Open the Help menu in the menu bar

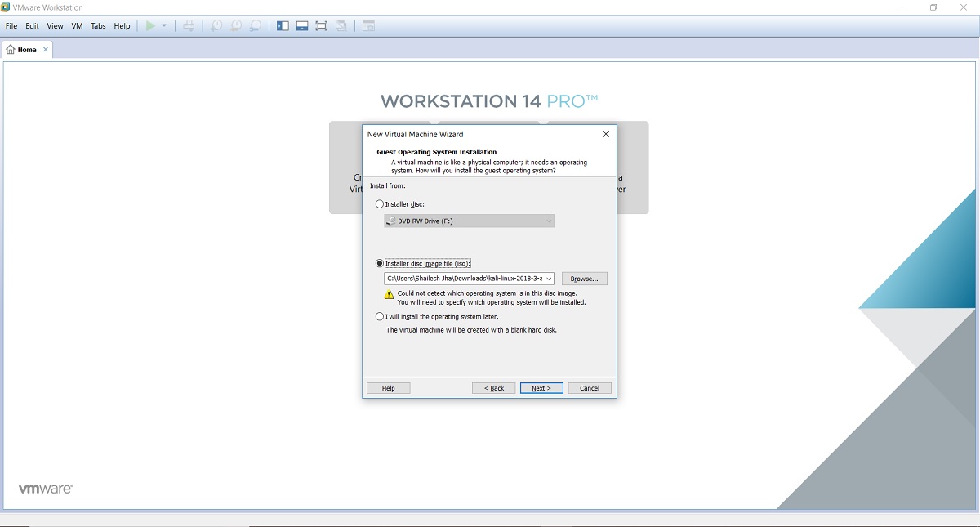(x=122, y=26)
